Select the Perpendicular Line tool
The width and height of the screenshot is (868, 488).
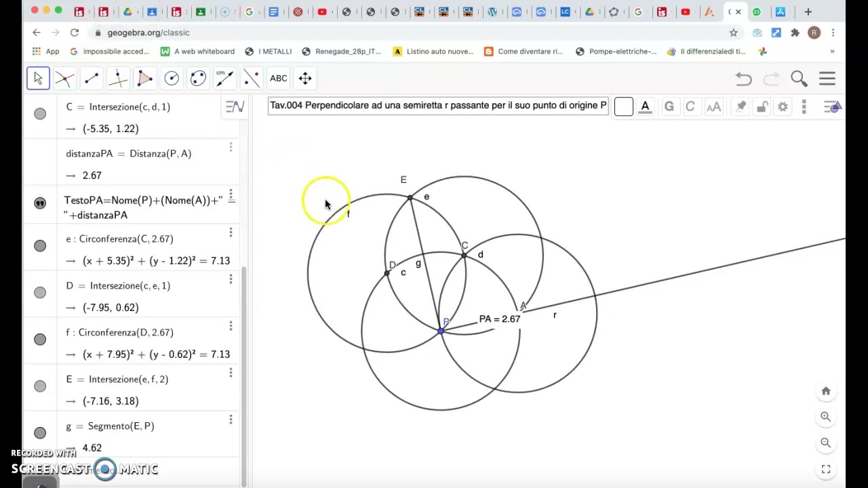pyautogui.click(x=118, y=78)
